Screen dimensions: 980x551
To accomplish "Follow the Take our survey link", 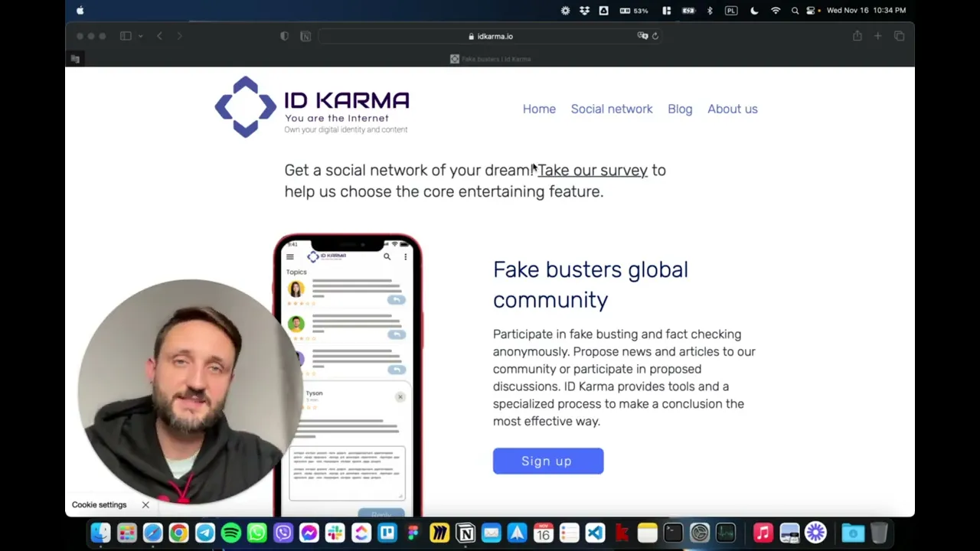I will tap(593, 170).
